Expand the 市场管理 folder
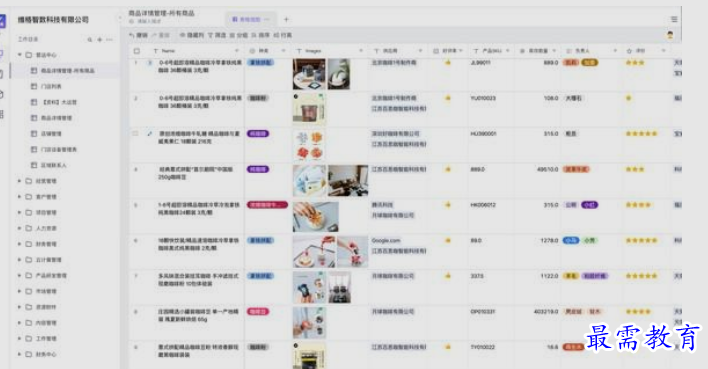This screenshot has height=369, width=708. [19, 291]
